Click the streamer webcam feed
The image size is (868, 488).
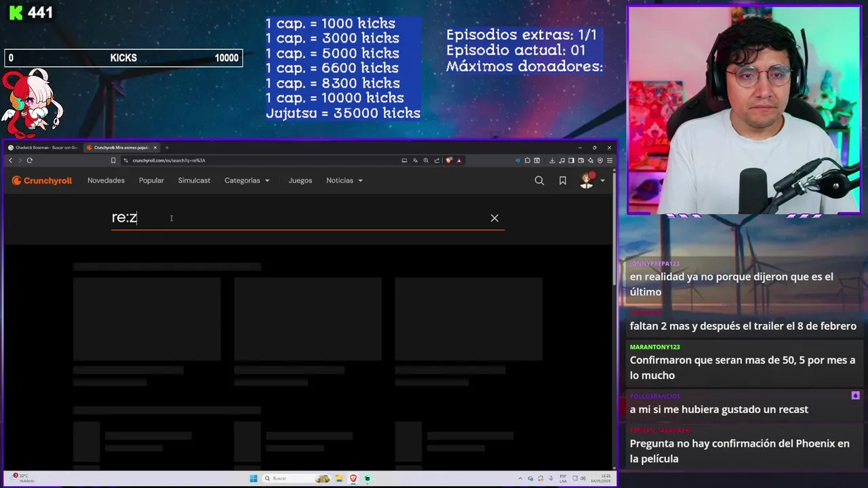click(x=744, y=110)
